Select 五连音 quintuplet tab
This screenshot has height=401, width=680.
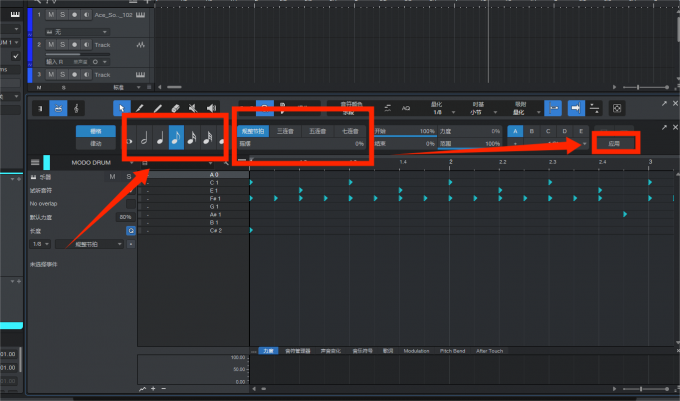(317, 131)
